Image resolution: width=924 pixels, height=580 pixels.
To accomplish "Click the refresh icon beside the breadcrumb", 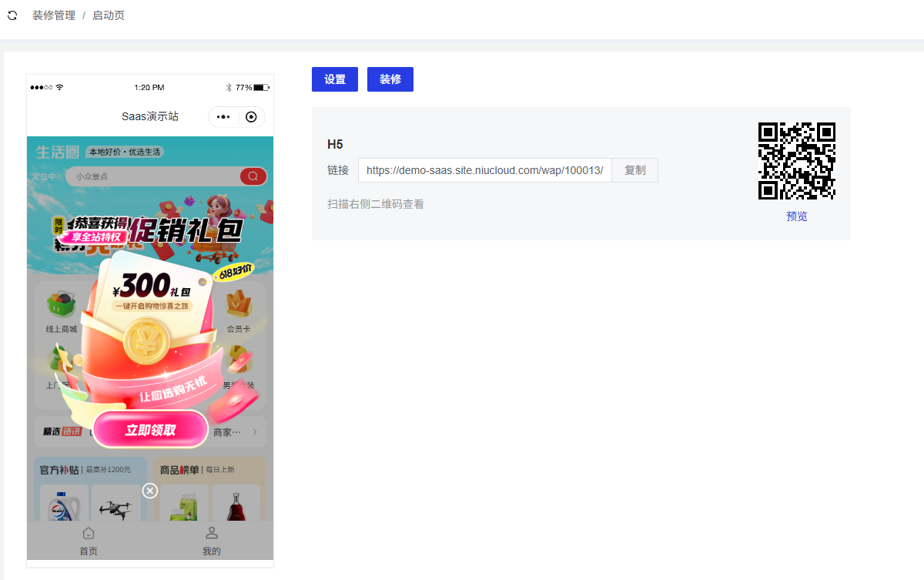I will (x=12, y=15).
